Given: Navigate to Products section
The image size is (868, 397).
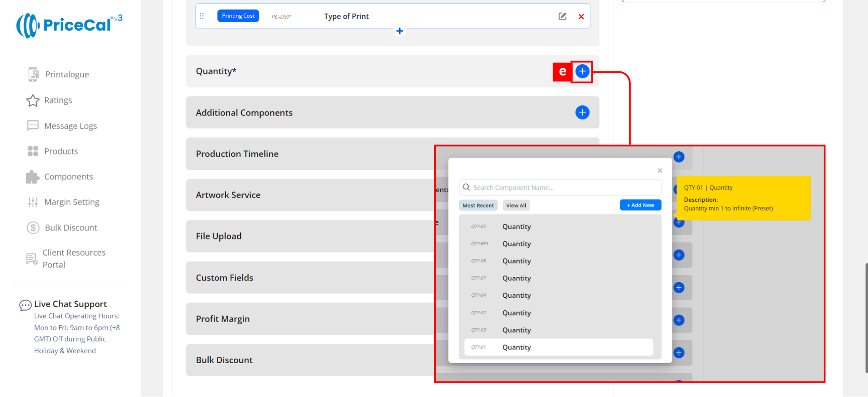Looking at the screenshot, I should [61, 151].
